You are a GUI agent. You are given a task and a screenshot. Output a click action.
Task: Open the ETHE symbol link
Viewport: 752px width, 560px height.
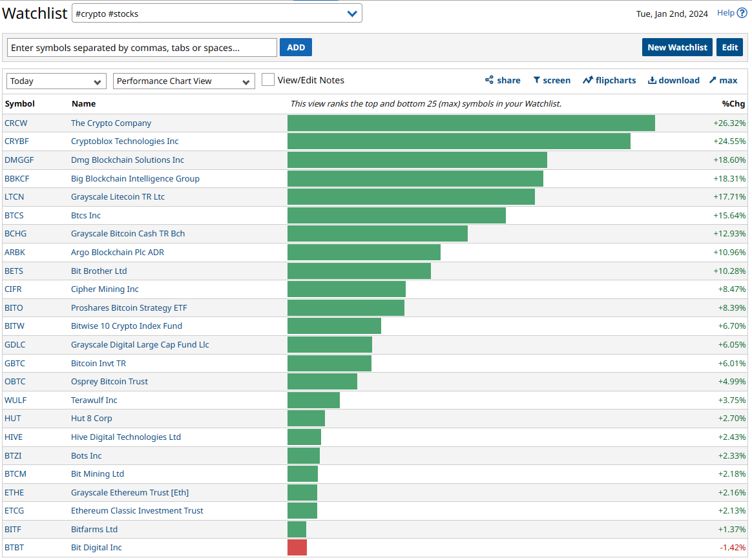(14, 493)
